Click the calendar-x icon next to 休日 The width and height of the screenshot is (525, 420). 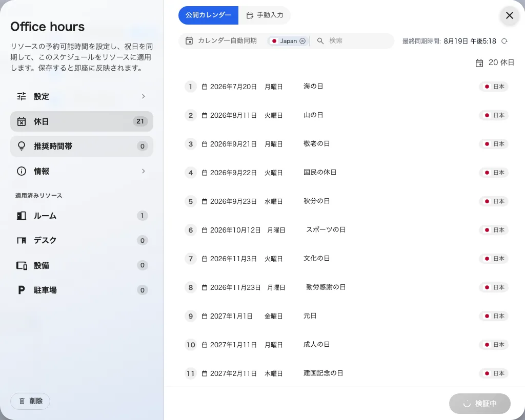(22, 121)
